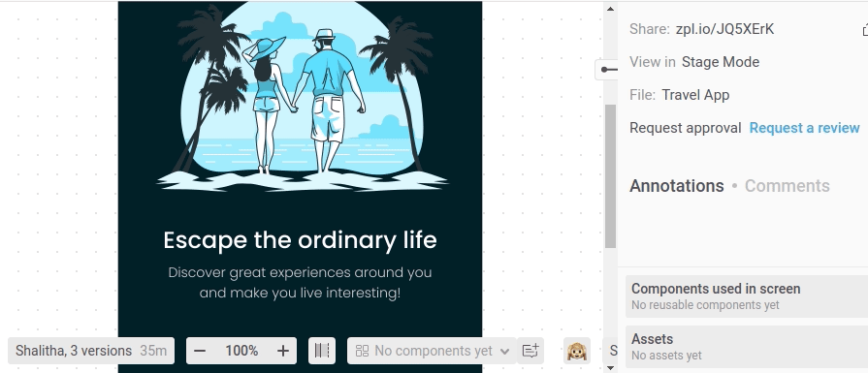Image resolution: width=868 pixels, height=373 pixels.
Task: Expand Components used in screen section
Action: [747, 296]
